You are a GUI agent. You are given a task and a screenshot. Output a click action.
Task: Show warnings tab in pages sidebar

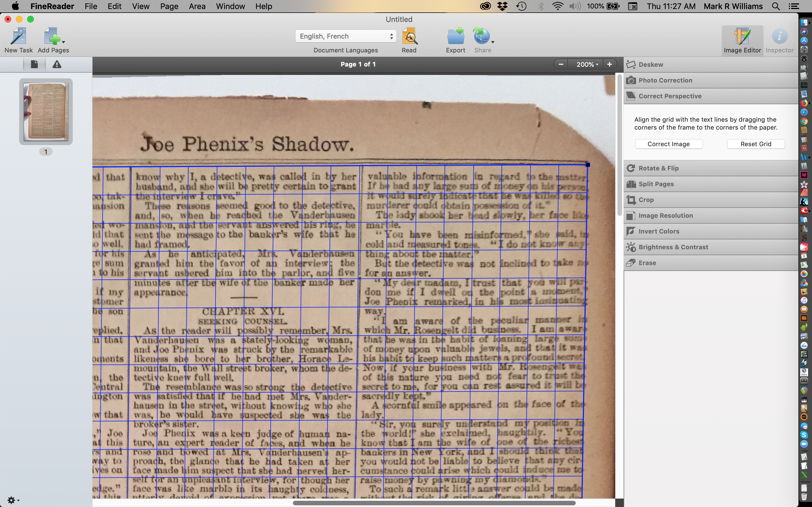tap(57, 65)
